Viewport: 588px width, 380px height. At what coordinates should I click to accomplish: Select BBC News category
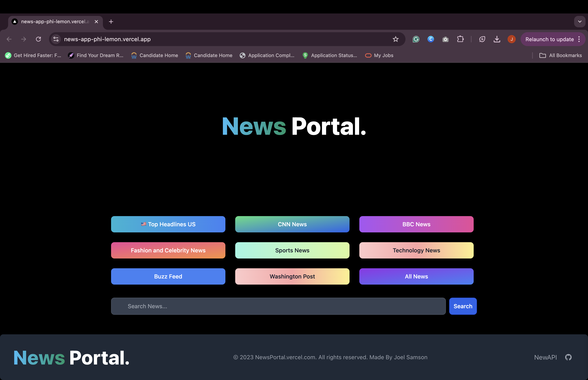coord(416,224)
